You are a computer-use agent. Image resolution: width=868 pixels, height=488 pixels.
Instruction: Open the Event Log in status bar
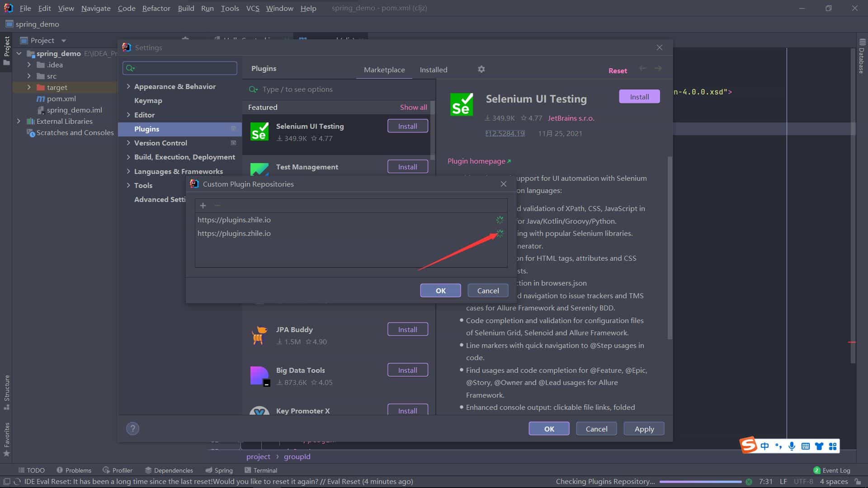click(832, 470)
